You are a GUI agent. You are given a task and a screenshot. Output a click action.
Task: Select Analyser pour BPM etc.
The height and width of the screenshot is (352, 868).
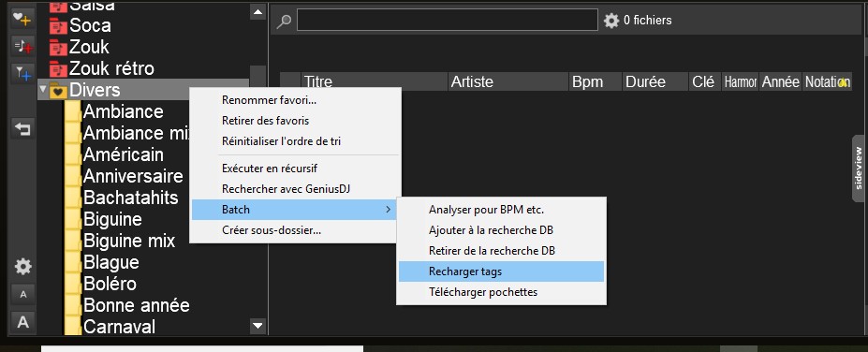point(502,210)
